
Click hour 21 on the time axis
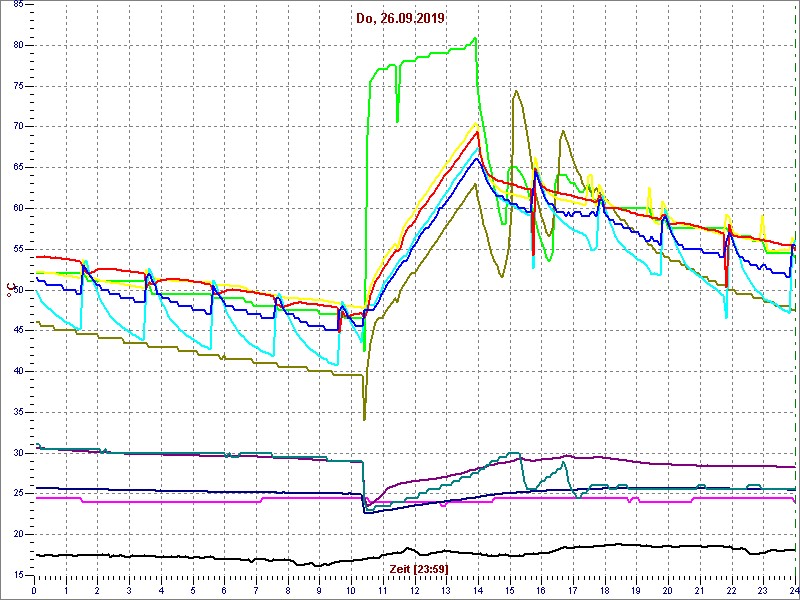click(699, 590)
